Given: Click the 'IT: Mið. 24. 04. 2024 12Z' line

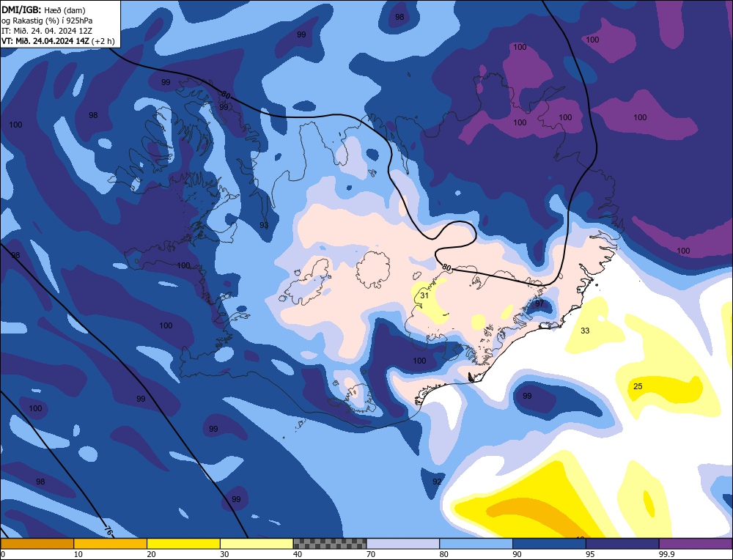Looking at the screenshot, I should (47, 30).
